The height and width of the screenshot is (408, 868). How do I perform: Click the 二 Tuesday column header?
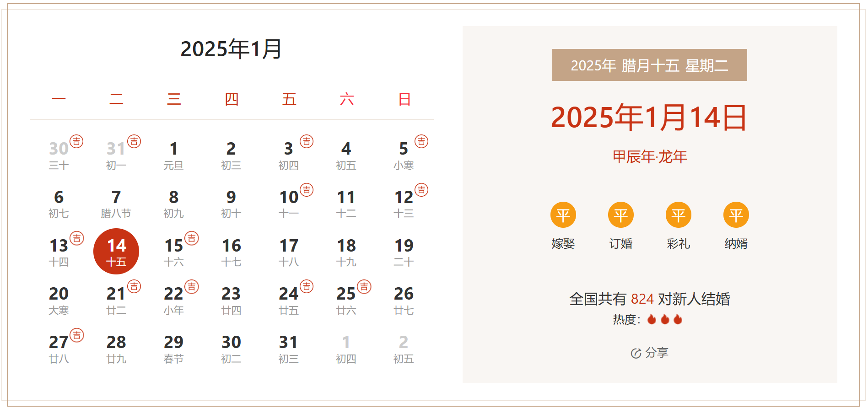tap(116, 99)
